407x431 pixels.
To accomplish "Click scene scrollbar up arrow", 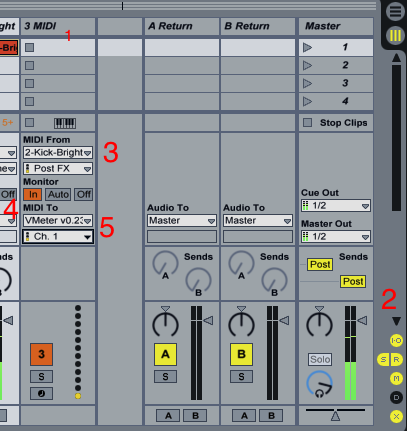I will click(x=396, y=58).
